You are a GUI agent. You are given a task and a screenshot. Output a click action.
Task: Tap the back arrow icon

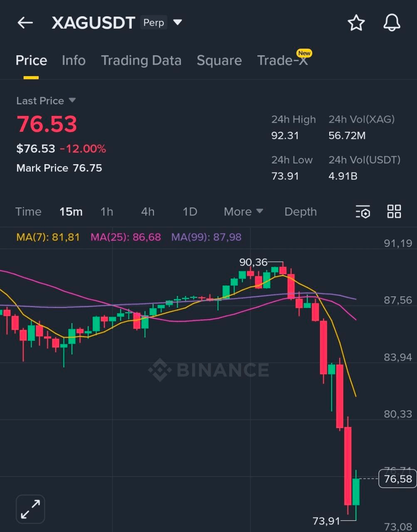(x=25, y=23)
